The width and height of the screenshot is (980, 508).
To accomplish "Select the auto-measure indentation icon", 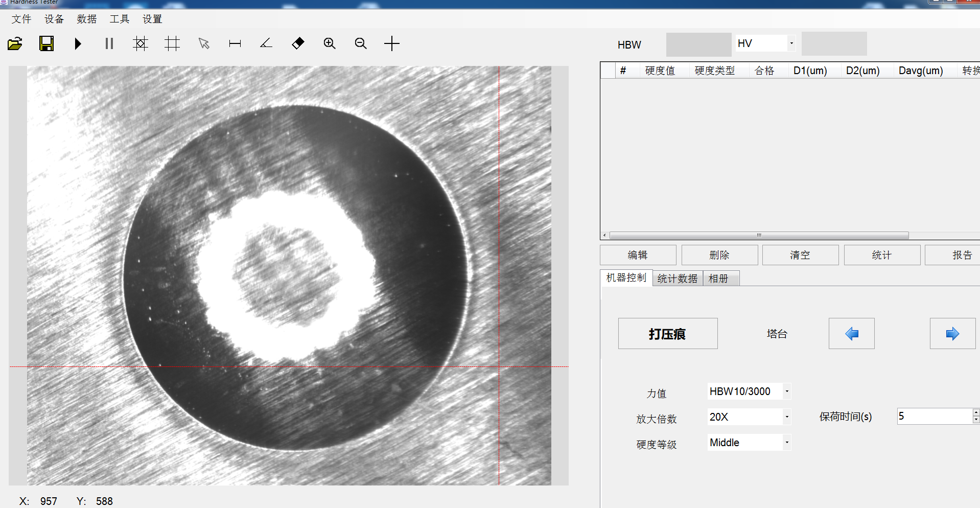I will (x=141, y=44).
